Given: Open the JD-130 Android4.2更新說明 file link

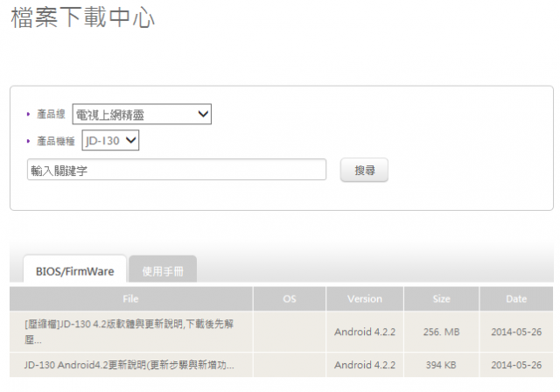Looking at the screenshot, I should [x=129, y=365].
